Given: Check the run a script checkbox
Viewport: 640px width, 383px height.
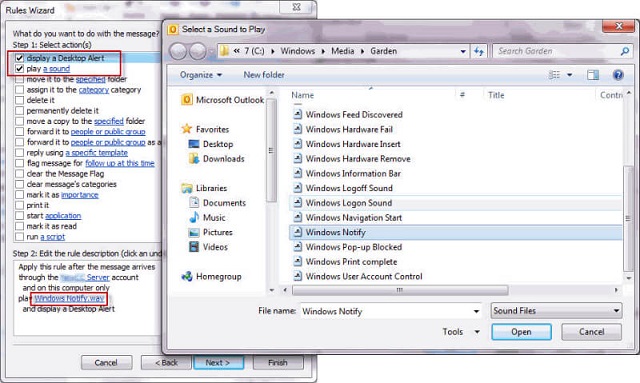Looking at the screenshot, I should [x=19, y=237].
